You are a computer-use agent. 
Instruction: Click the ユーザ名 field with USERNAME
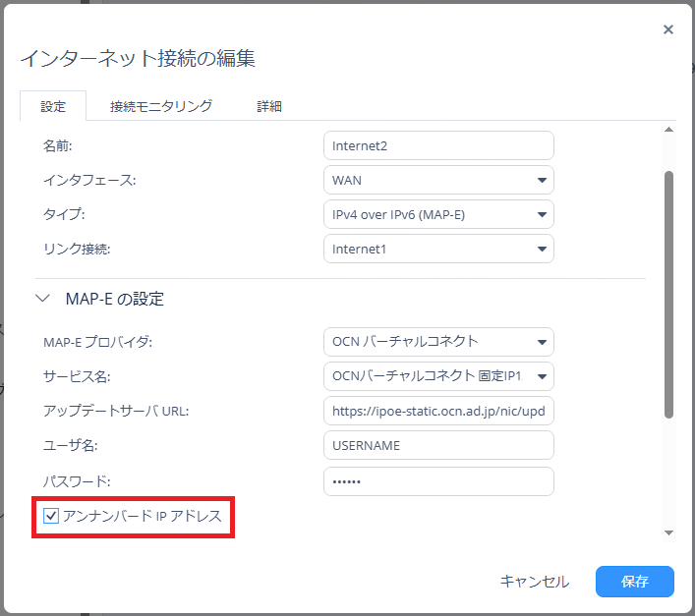tap(437, 445)
